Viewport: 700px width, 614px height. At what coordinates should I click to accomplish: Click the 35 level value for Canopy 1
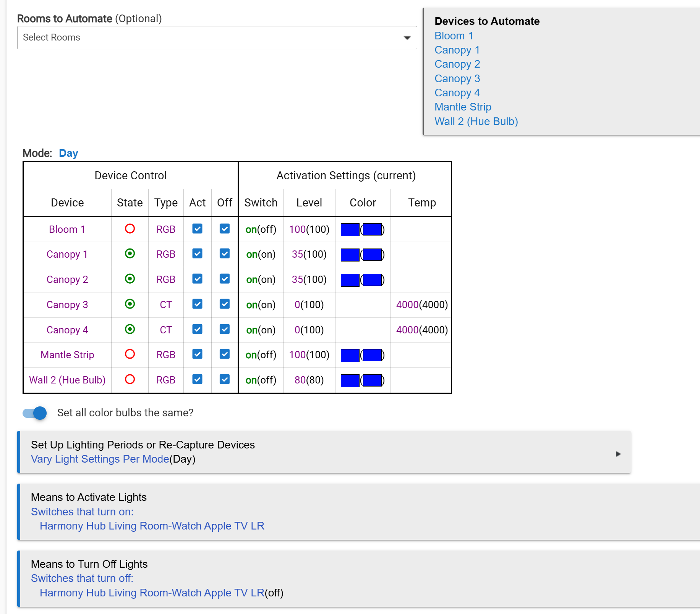click(x=297, y=255)
